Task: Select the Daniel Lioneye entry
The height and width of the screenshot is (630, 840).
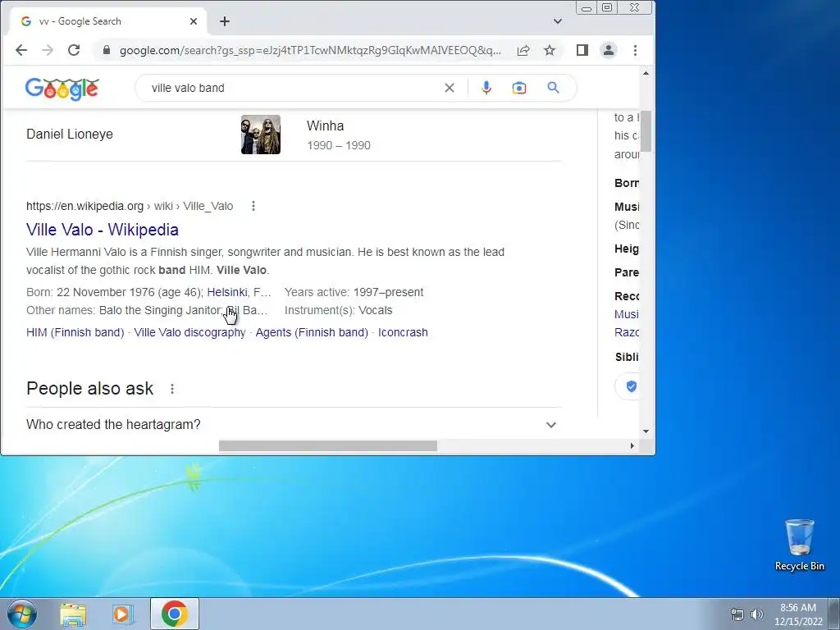Action: coord(70,134)
